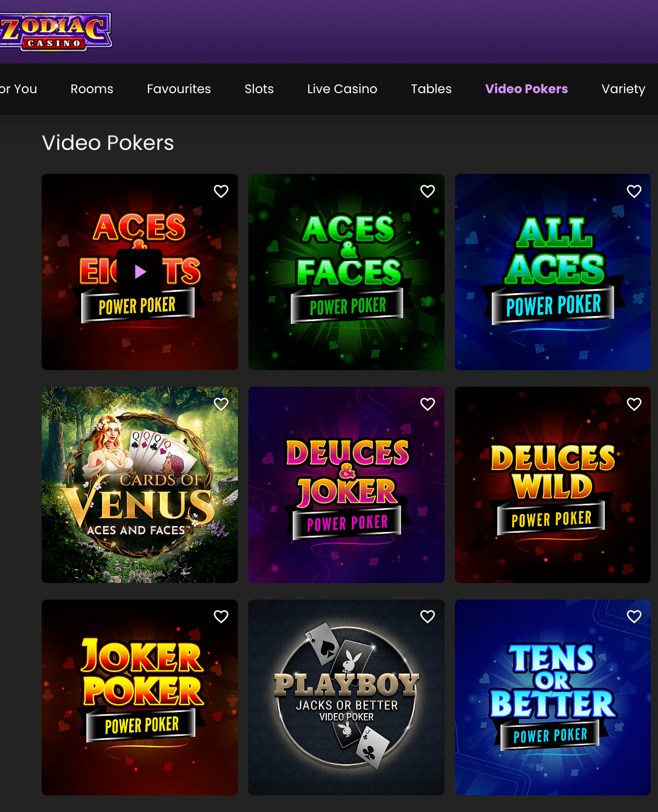Click the Zodiac Casino logo

pos(56,31)
